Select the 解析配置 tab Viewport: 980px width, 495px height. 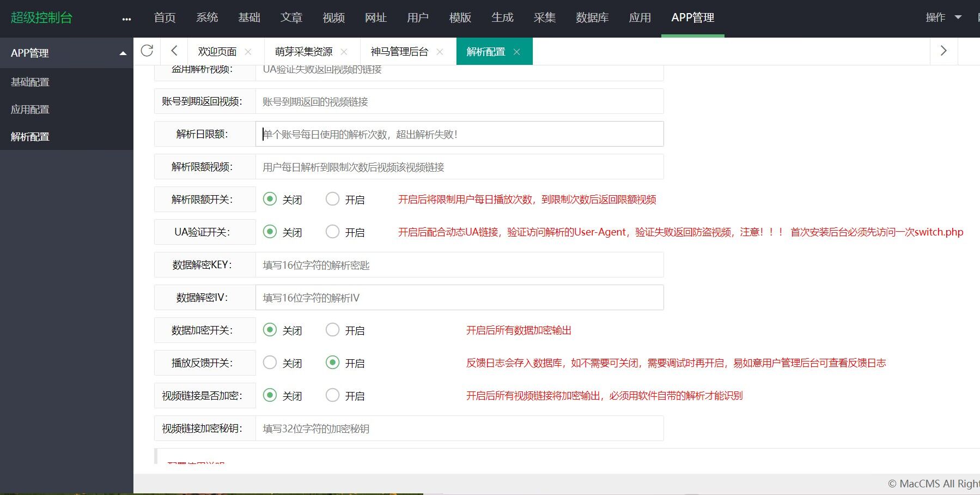(x=485, y=52)
